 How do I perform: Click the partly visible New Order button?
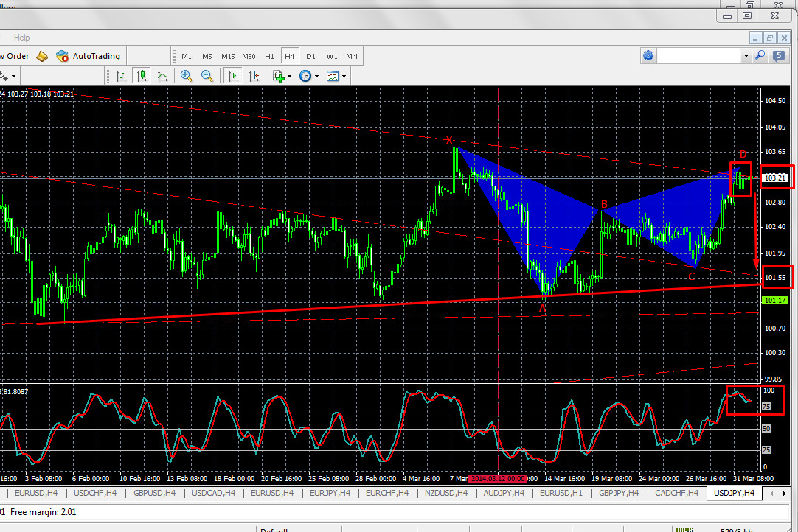click(15, 56)
